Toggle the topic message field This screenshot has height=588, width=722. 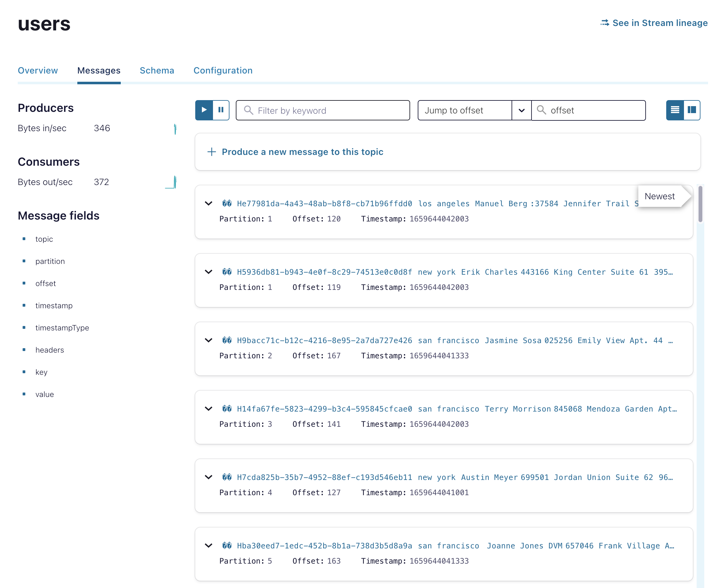pyautogui.click(x=44, y=239)
